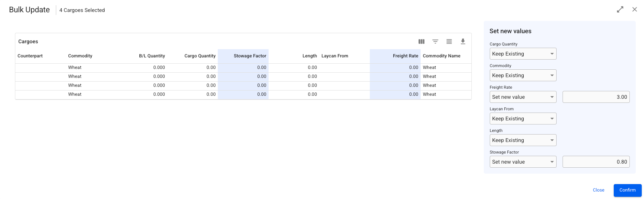Open the Commodity Keep Existing dropdown

click(523, 75)
